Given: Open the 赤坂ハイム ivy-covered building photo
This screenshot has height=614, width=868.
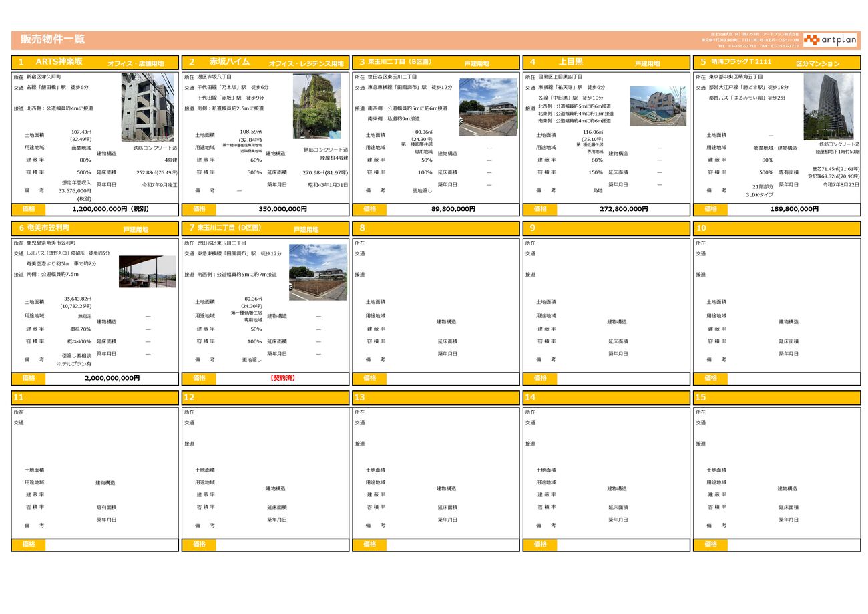Looking at the screenshot, I should coord(316,106).
